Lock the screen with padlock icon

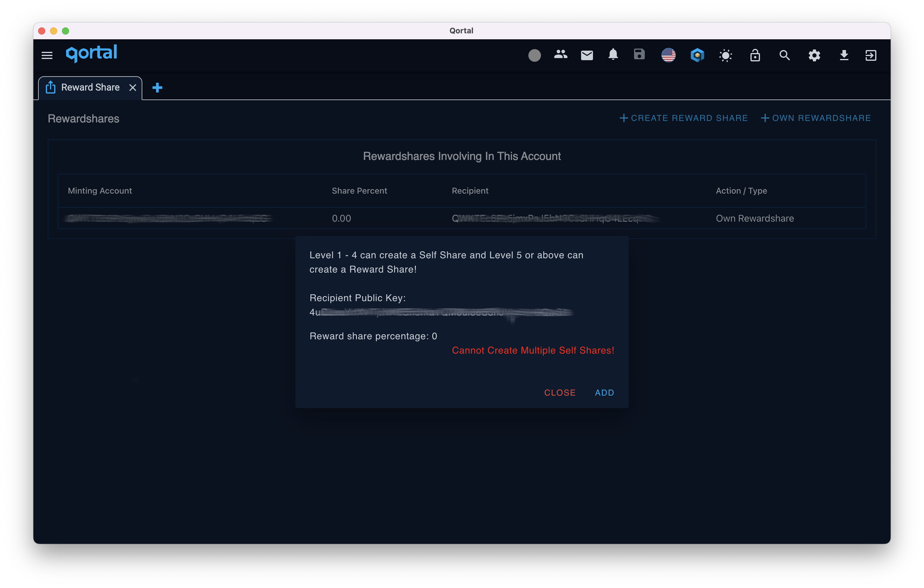tap(755, 55)
